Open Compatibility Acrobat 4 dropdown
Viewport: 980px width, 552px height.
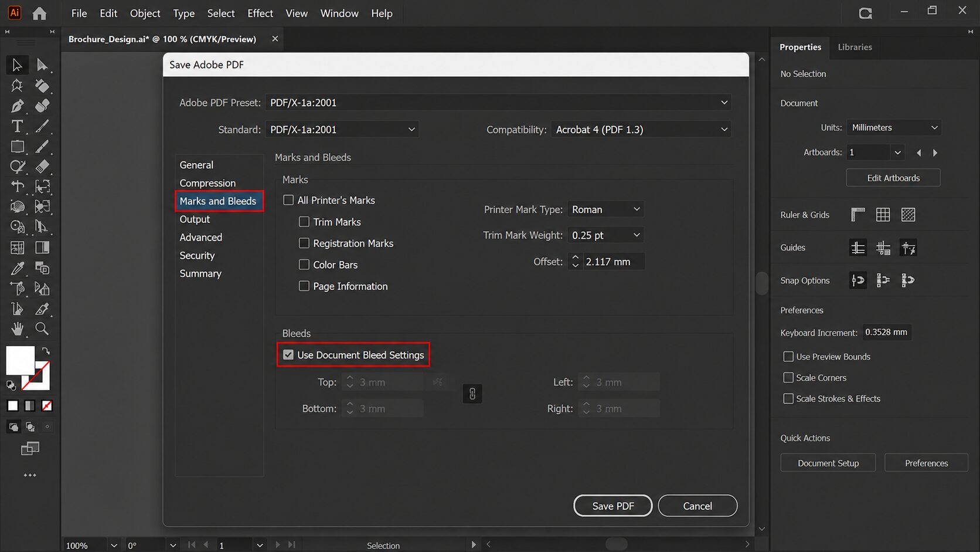coord(641,130)
